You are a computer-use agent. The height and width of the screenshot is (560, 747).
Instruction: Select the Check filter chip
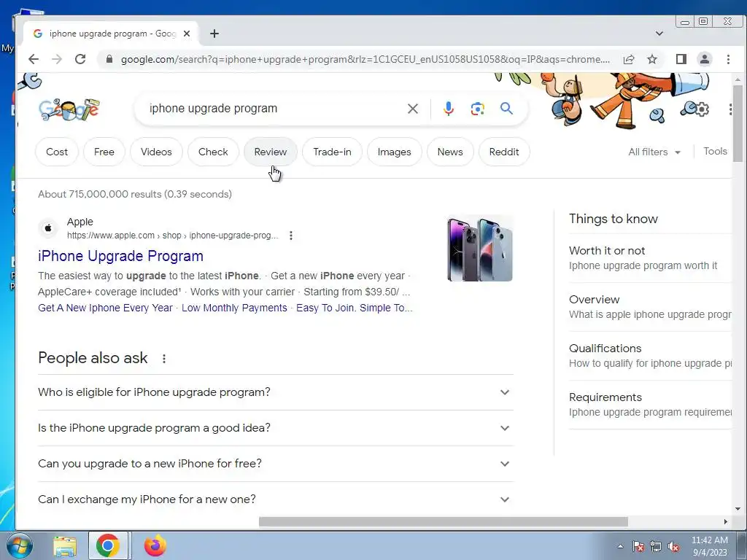coord(213,152)
